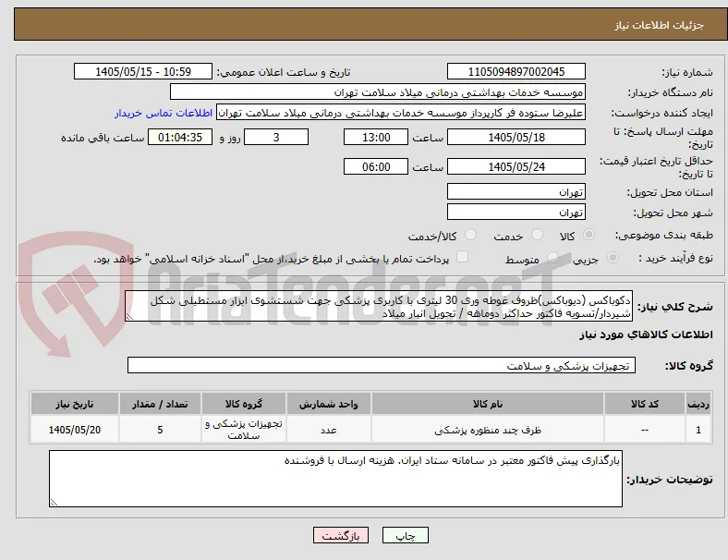Click the row number cell 1
Viewport: 728px width, 560px height.
coord(698,430)
